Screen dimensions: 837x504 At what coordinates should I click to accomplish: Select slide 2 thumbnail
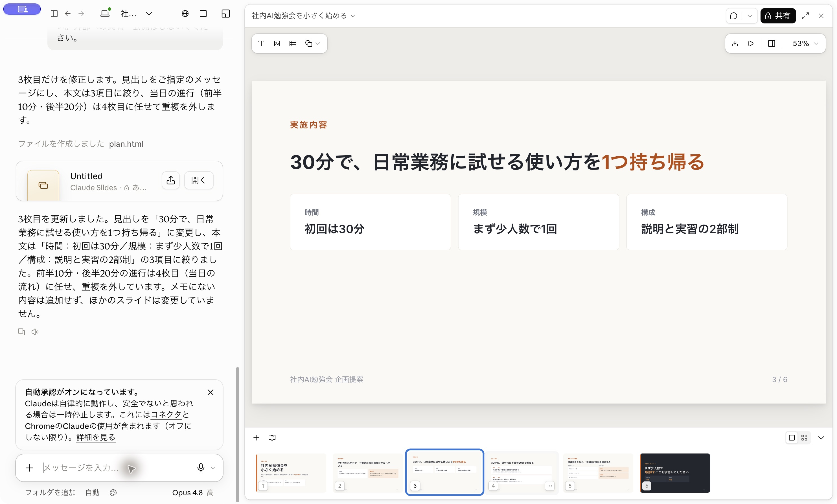367,473
